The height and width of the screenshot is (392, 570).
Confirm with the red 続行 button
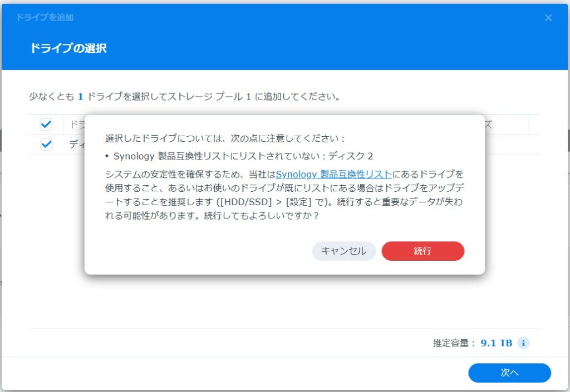pyautogui.click(x=423, y=251)
